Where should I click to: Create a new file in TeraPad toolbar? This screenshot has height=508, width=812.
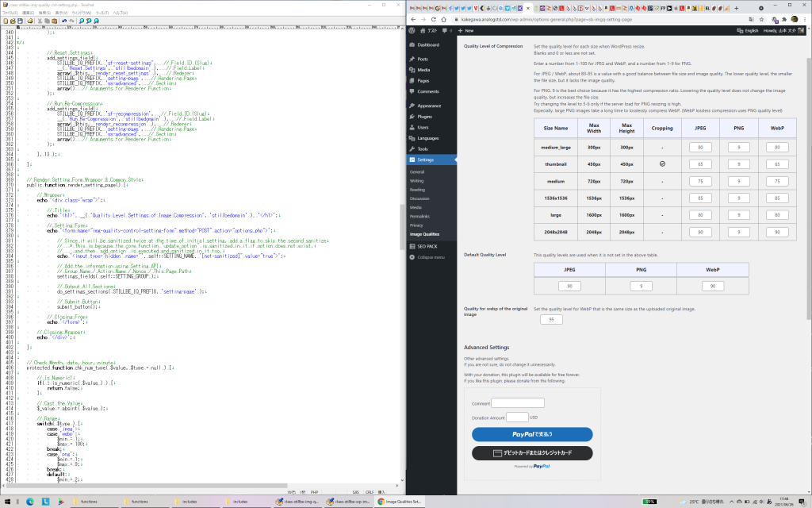pos(6,21)
